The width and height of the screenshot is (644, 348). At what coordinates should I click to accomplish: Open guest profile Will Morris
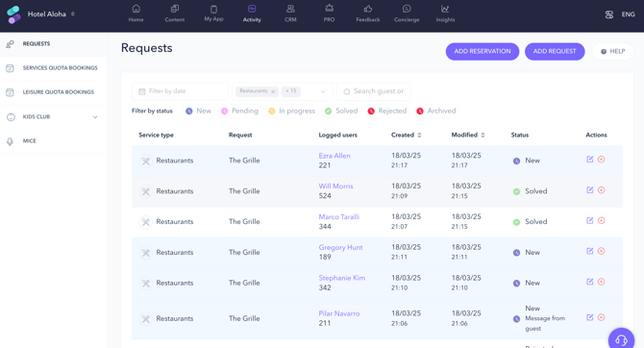tap(335, 186)
